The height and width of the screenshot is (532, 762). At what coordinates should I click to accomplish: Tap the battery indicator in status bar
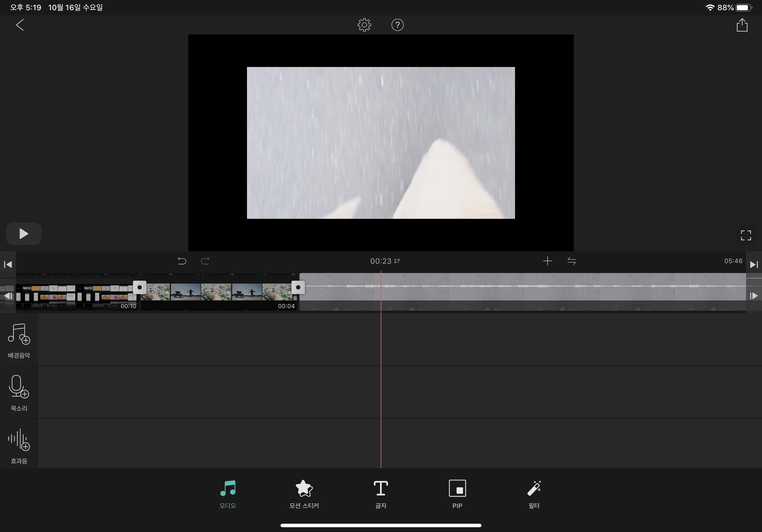(x=744, y=7)
